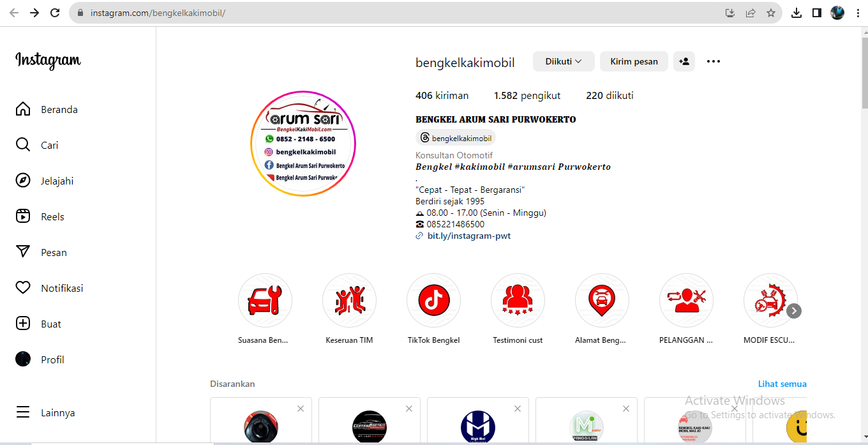Click Lihat semua suggestions link
The width and height of the screenshot is (868, 445).
782,384
